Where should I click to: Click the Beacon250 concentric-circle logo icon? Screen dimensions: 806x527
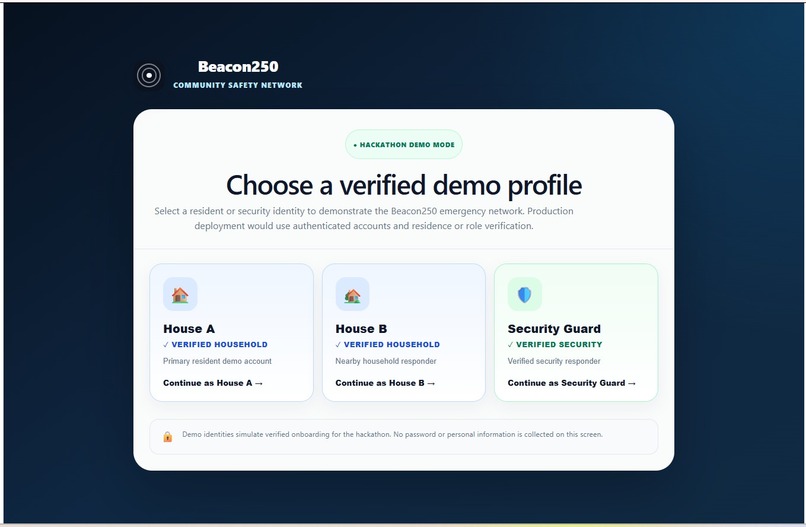point(149,76)
